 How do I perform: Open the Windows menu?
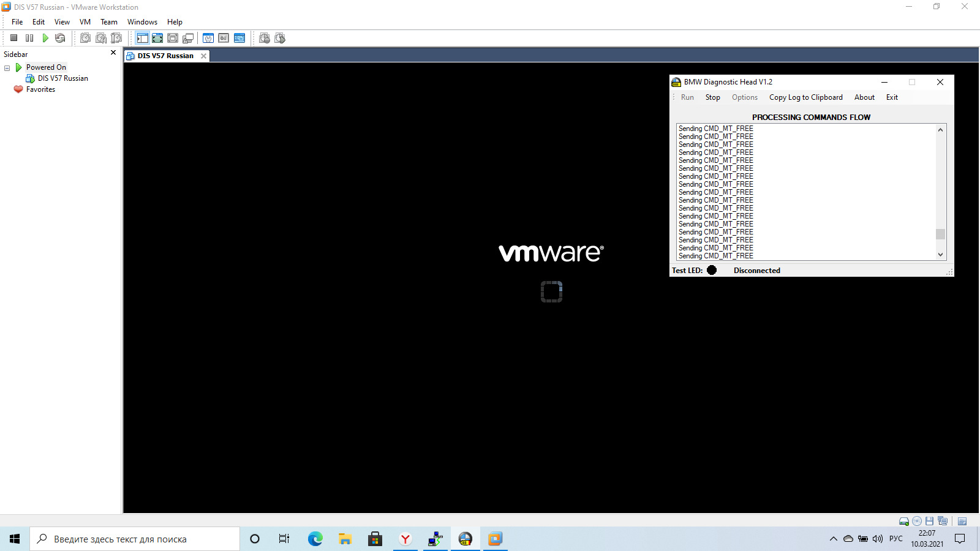pyautogui.click(x=142, y=22)
